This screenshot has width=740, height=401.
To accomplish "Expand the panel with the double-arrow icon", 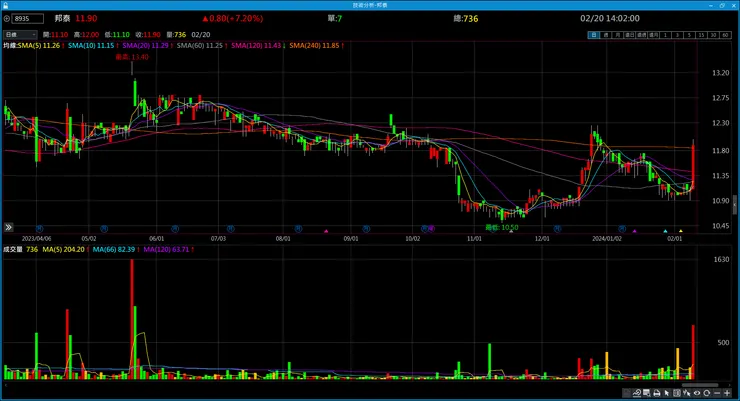I will pyautogui.click(x=8, y=227).
